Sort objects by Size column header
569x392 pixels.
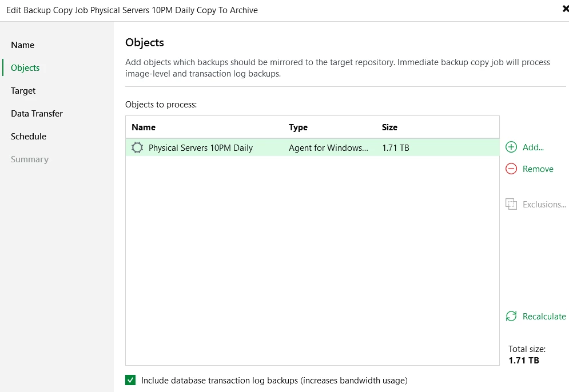389,127
